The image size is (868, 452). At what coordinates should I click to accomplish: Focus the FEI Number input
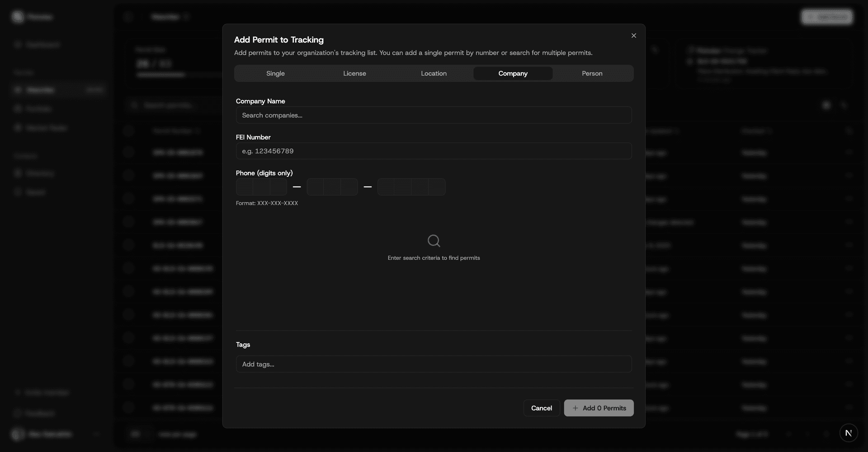tap(434, 151)
